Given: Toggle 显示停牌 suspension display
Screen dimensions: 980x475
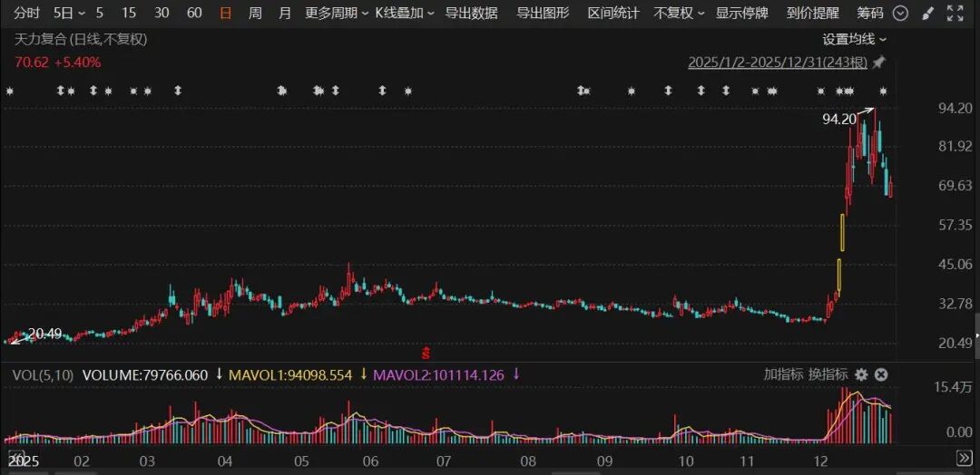Looking at the screenshot, I should coord(741,14).
